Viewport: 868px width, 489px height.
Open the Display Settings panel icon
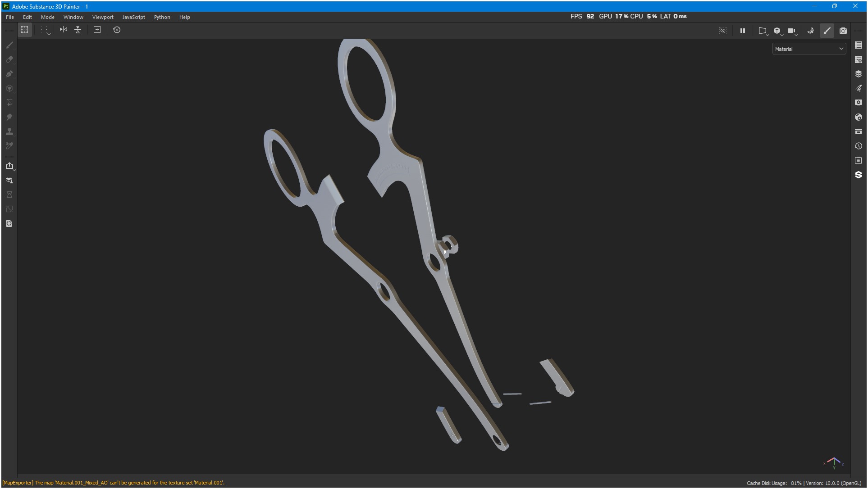859,103
